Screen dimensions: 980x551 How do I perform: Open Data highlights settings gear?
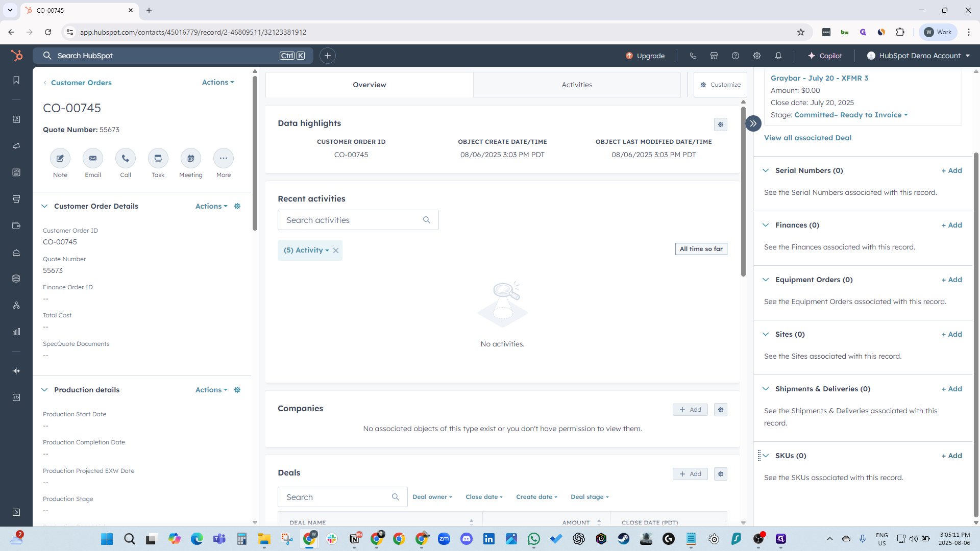(x=721, y=124)
